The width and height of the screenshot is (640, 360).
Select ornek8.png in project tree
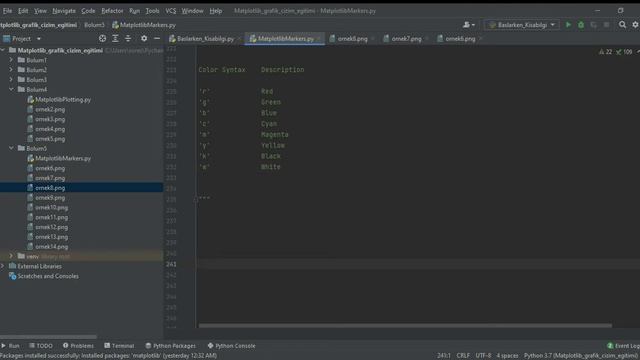point(50,188)
